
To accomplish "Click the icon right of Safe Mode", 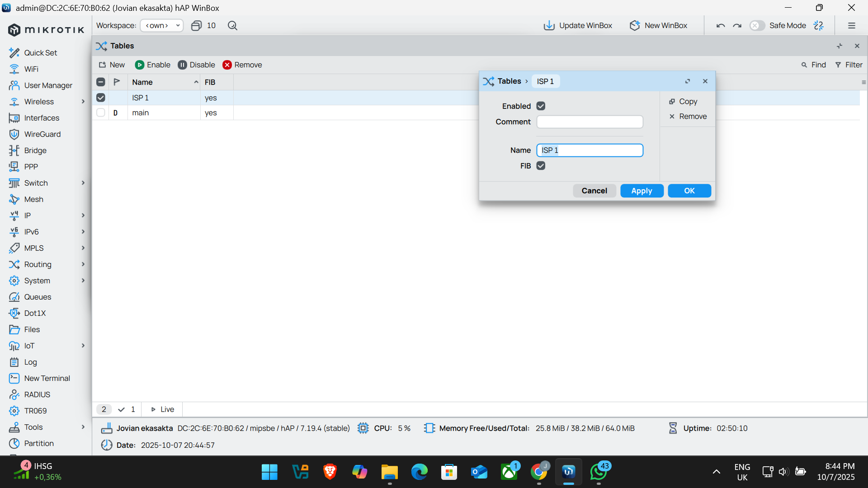I will [x=818, y=26].
